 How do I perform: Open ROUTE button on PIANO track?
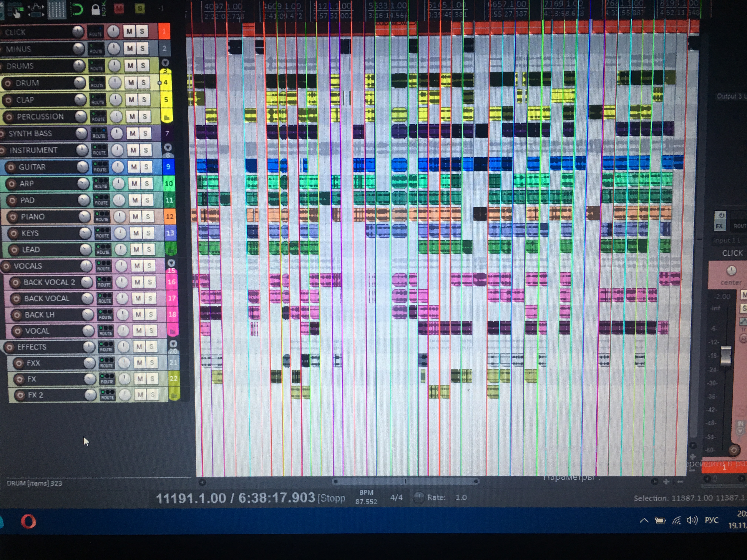pos(102,217)
